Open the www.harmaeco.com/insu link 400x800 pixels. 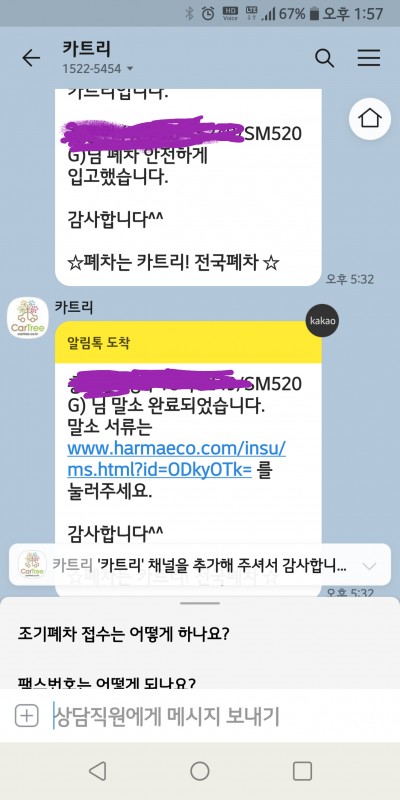tap(176, 459)
